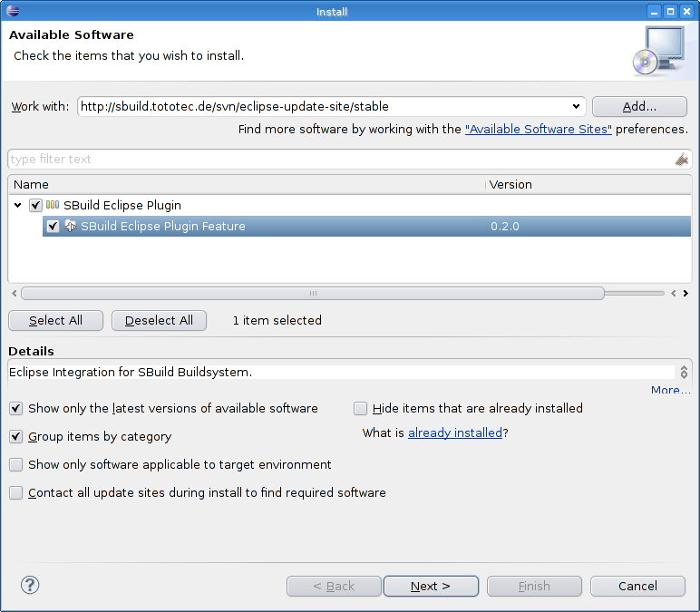Click the SBuild Eclipse Plugin Feature icon

(x=70, y=226)
